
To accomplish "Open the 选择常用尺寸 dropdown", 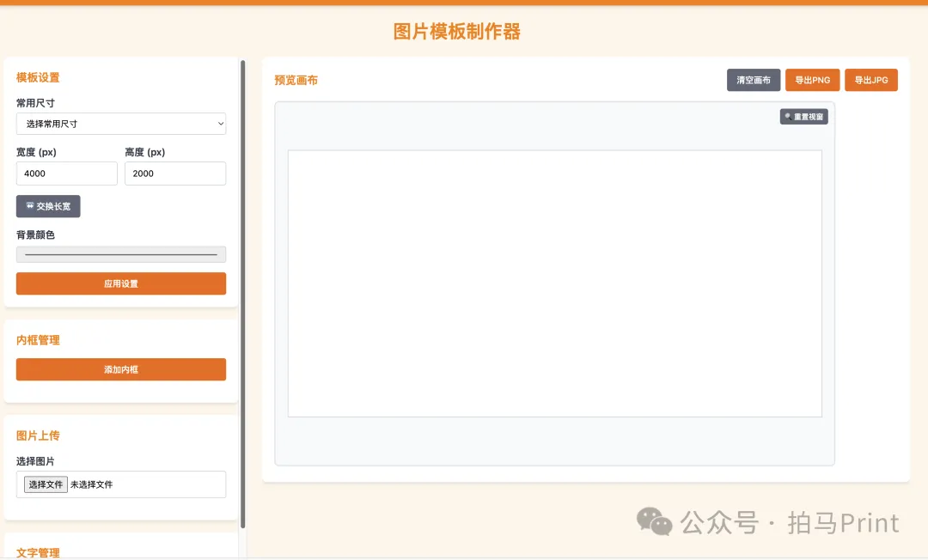I will pyautogui.click(x=121, y=124).
